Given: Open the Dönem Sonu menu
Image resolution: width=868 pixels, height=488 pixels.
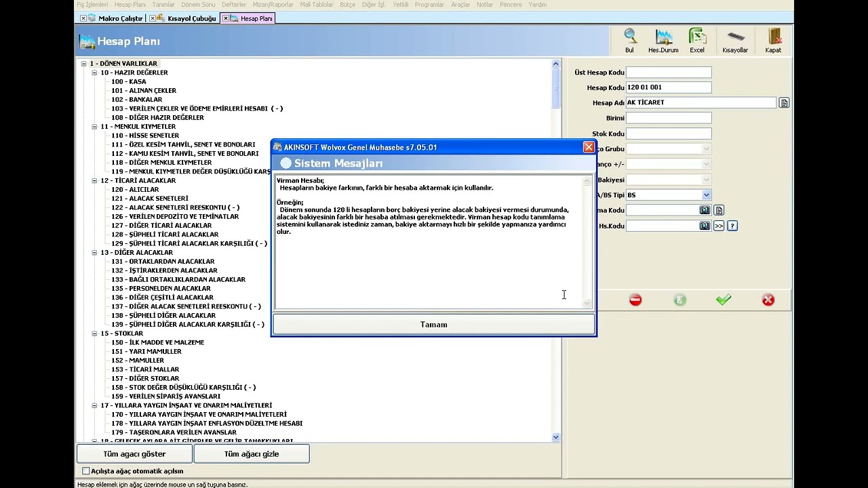Looking at the screenshot, I should [198, 5].
